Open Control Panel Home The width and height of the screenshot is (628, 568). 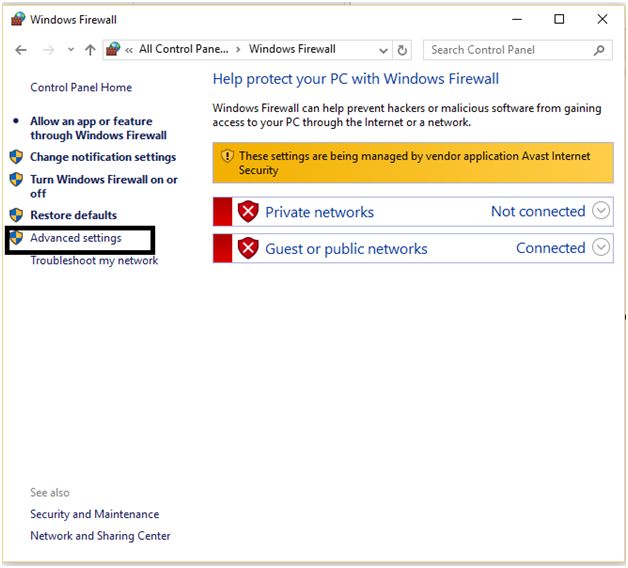tap(81, 87)
